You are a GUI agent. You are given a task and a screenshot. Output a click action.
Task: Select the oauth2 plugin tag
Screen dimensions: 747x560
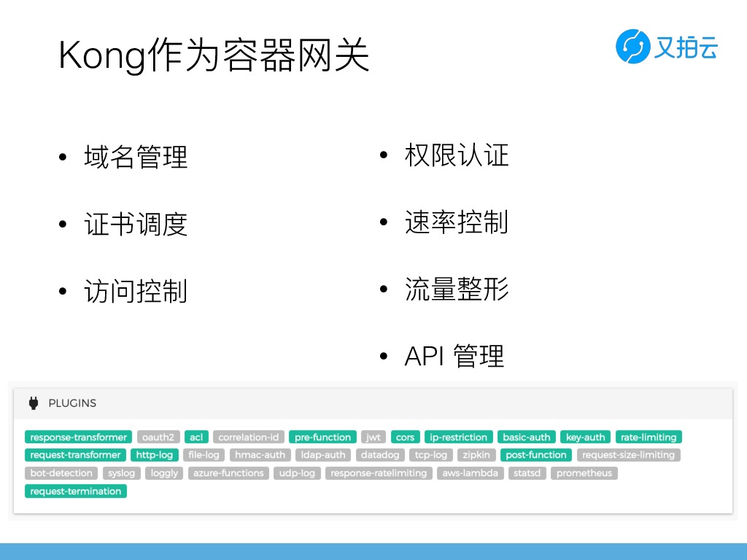click(158, 437)
